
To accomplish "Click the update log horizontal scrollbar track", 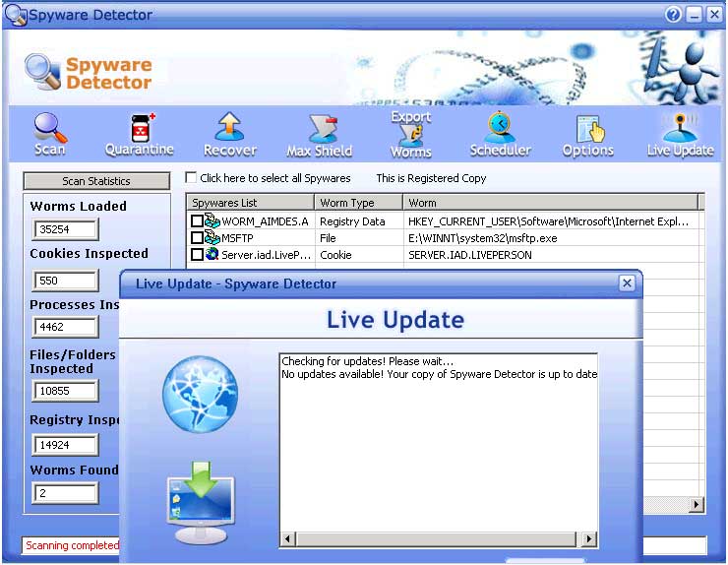I will (437, 539).
